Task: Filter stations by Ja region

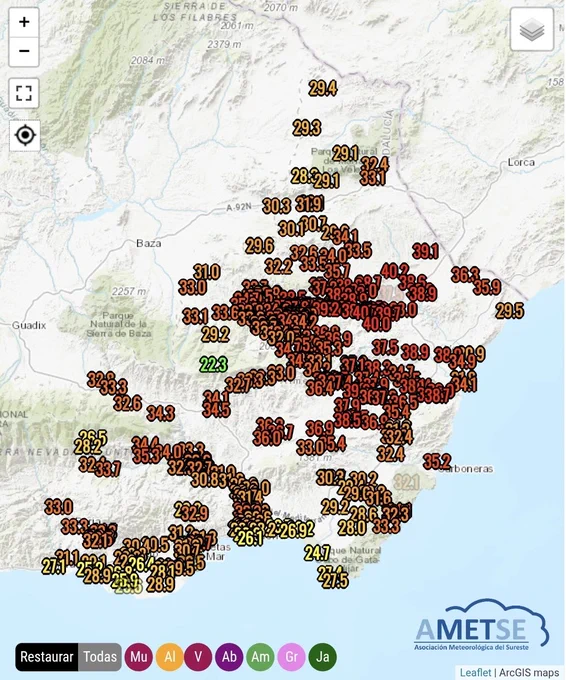Action: point(323,657)
